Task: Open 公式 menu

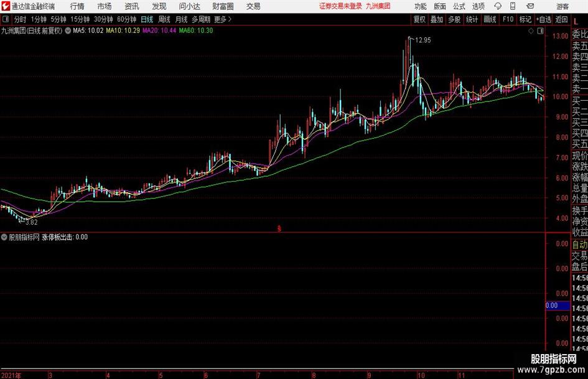Action: pos(459,6)
